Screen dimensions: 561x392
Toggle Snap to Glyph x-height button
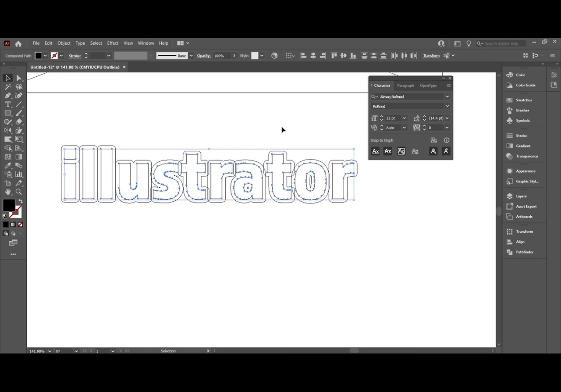point(388,151)
